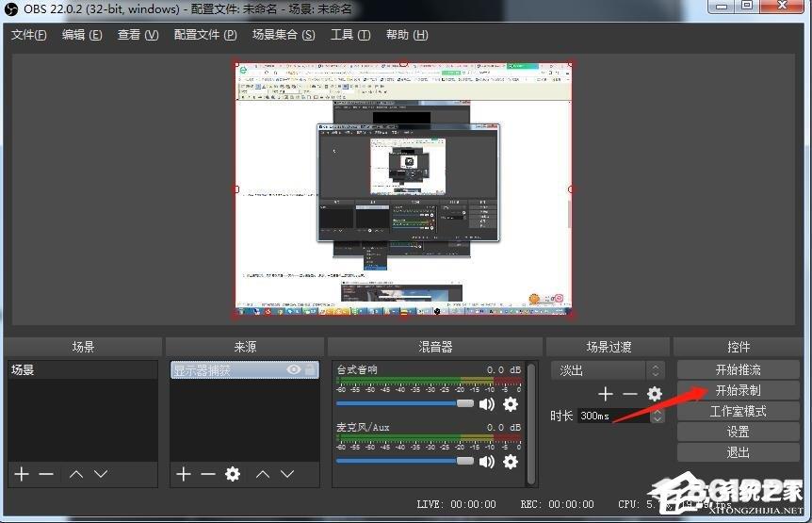
Task: Click the 场景过渡 panel header
Action: click(608, 347)
